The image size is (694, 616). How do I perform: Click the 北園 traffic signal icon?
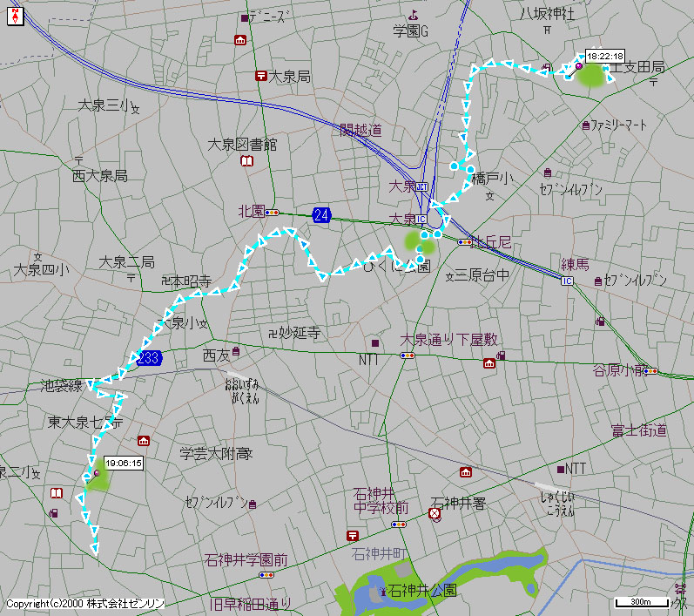tap(273, 212)
